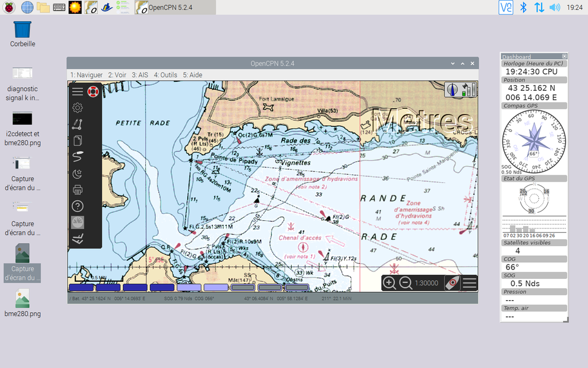Click the compass north-up icon on chart

click(452, 90)
